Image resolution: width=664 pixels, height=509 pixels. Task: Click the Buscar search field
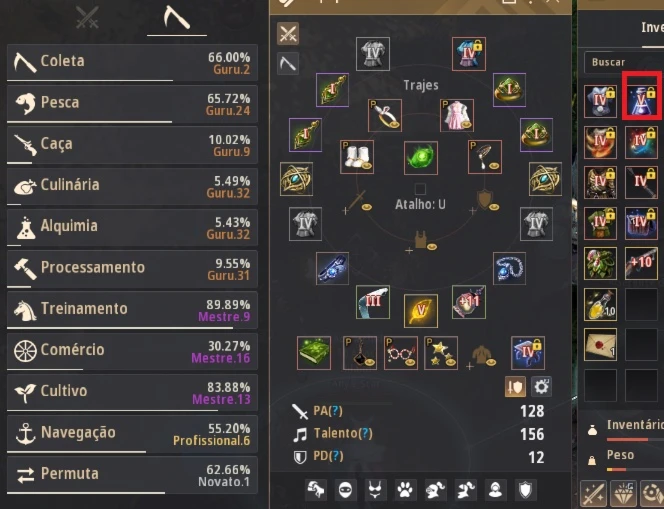(x=623, y=62)
